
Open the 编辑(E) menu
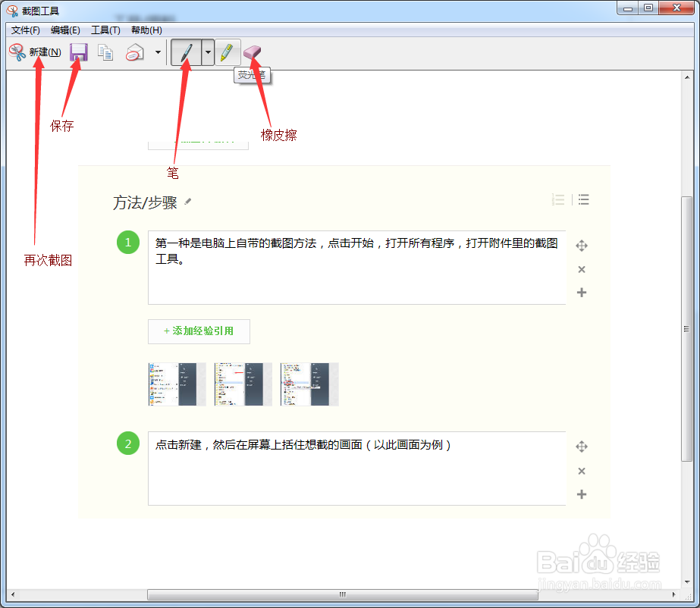coord(65,30)
